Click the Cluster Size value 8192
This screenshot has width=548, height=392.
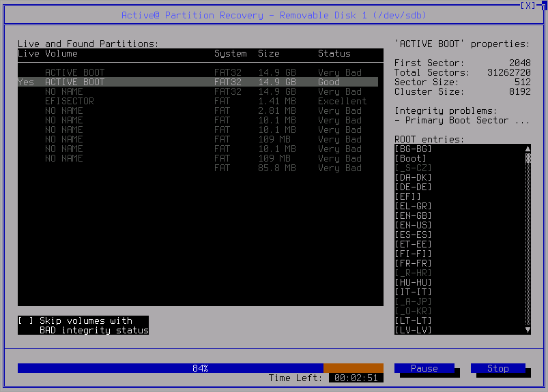point(520,91)
